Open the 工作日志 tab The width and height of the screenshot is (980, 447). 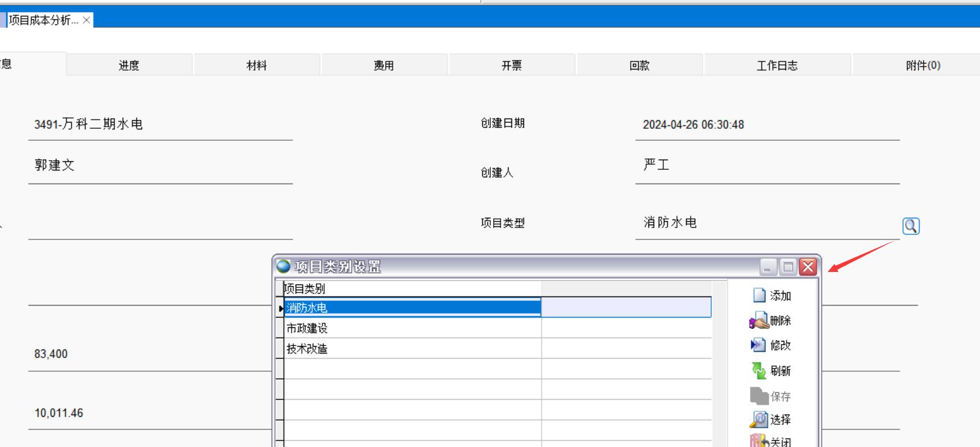coord(777,66)
